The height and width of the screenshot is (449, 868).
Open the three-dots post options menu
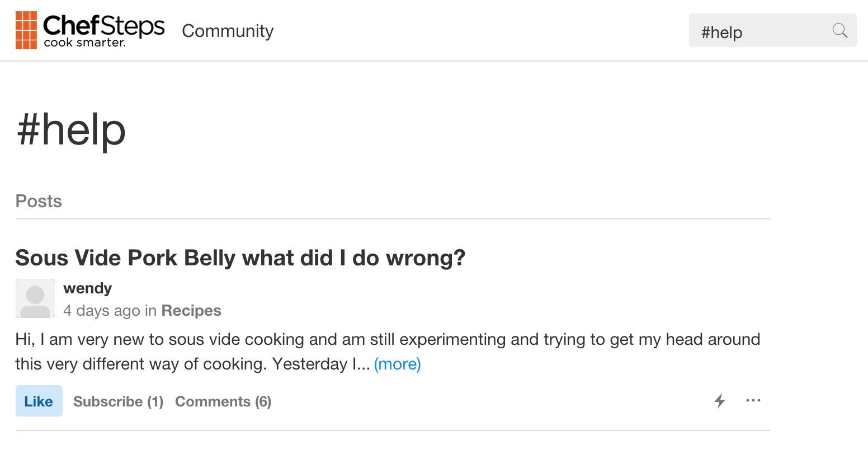click(x=753, y=401)
